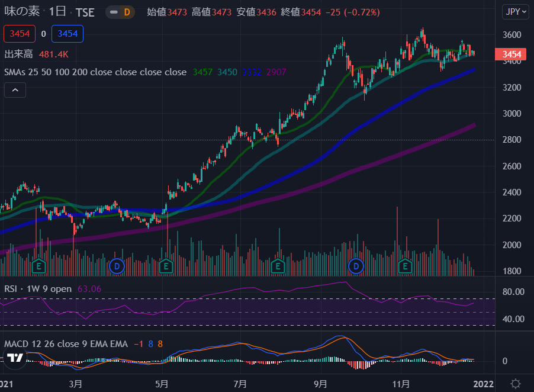This screenshot has width=534, height=392.
Task: Open the JPY currency dropdown
Action: click(515, 12)
